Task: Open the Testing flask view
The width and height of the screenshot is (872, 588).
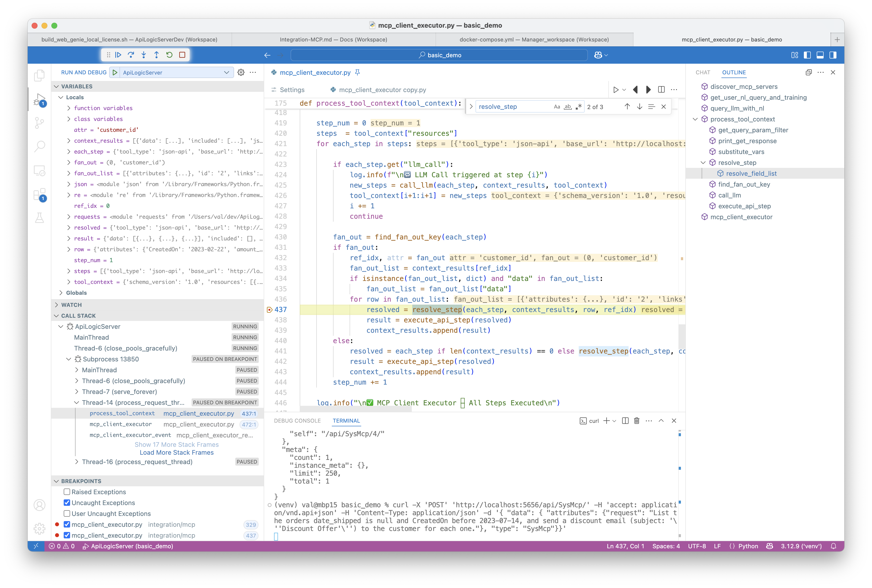Action: (40, 218)
